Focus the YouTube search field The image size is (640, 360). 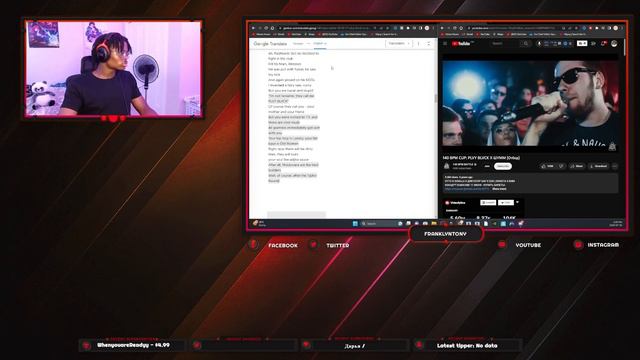[505, 43]
